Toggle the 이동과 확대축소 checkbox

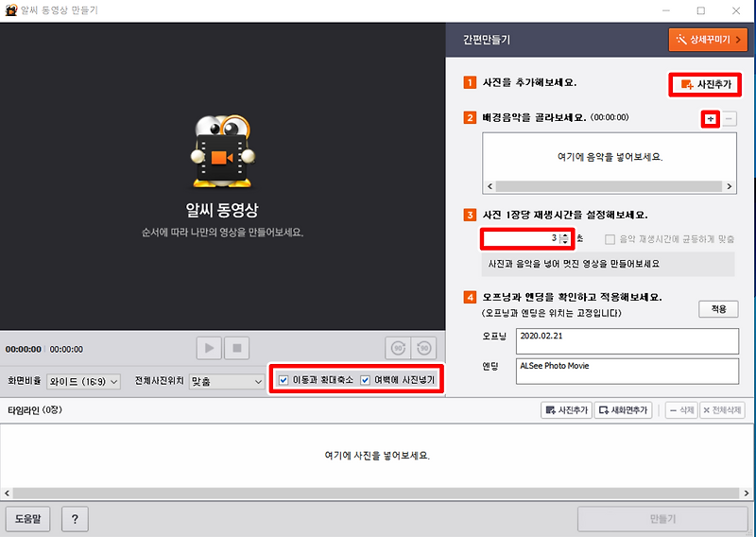point(283,380)
